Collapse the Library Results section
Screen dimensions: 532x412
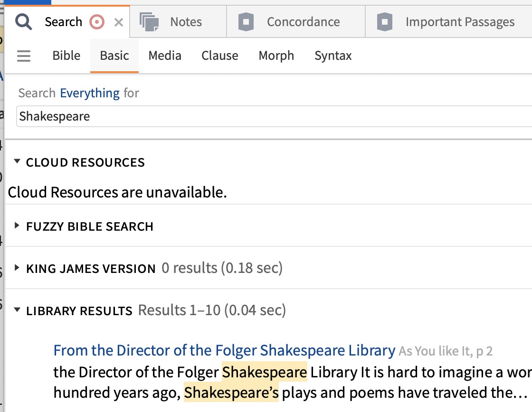click(x=17, y=309)
